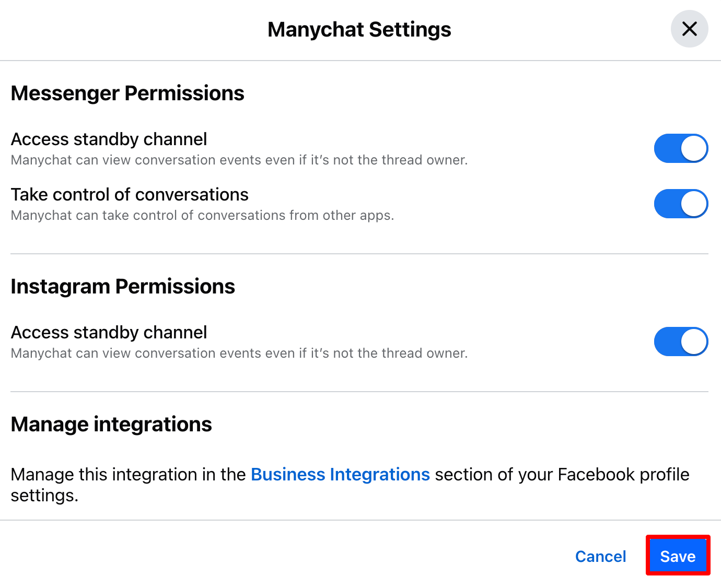Click the Instagram standby channel description text
This screenshot has width=721, height=588.
coord(239,354)
